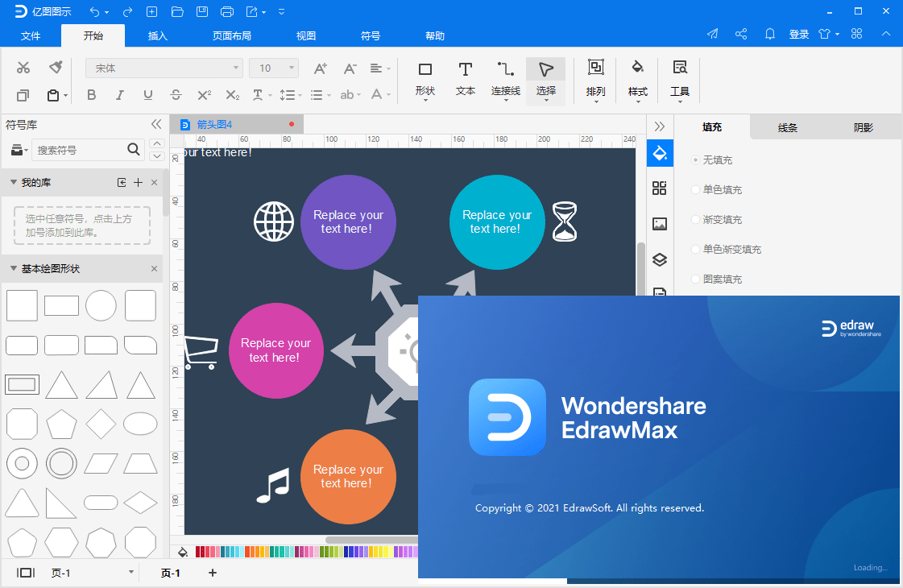
Task: Open notifications bell icon
Action: 770,34
